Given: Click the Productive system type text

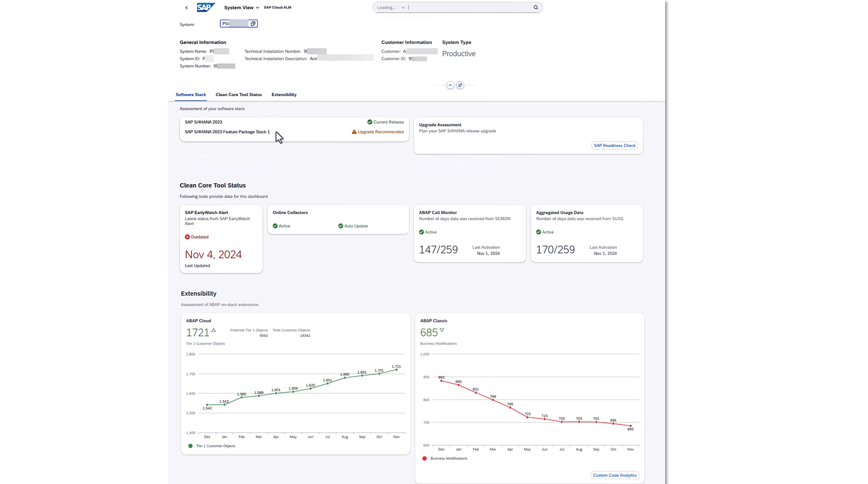Looking at the screenshot, I should tap(458, 54).
